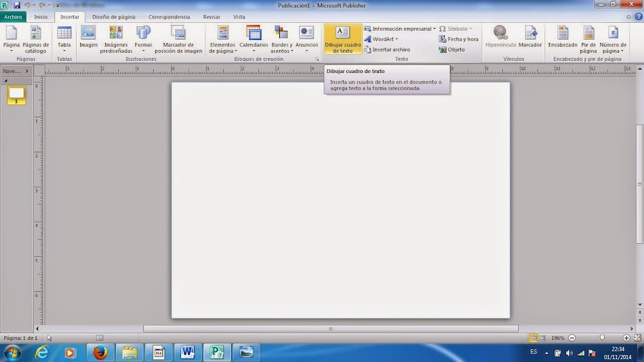Screen dimensions: 644x362
Task: Edit the Pie de página footer
Action: (588, 39)
